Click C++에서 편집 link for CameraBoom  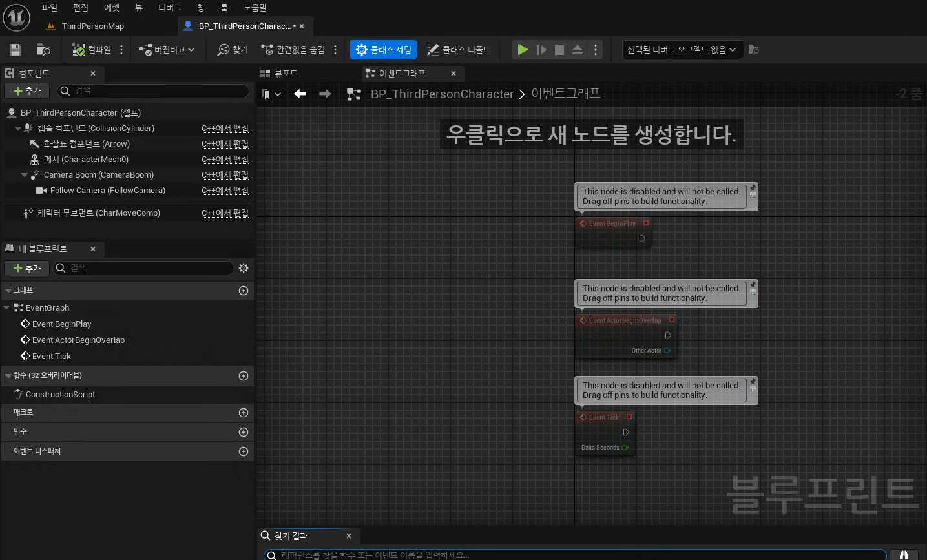(x=225, y=175)
